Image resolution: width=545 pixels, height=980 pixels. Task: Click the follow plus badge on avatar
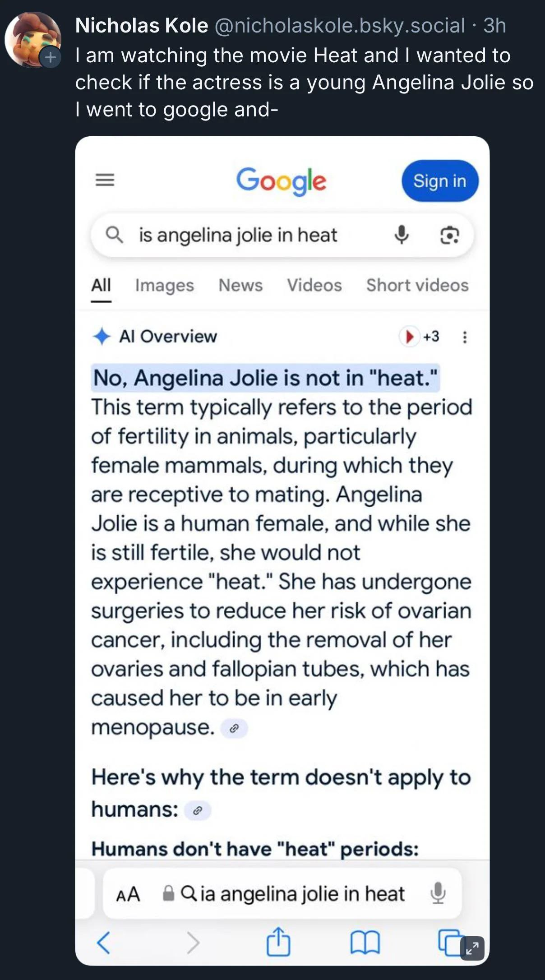click(x=50, y=57)
